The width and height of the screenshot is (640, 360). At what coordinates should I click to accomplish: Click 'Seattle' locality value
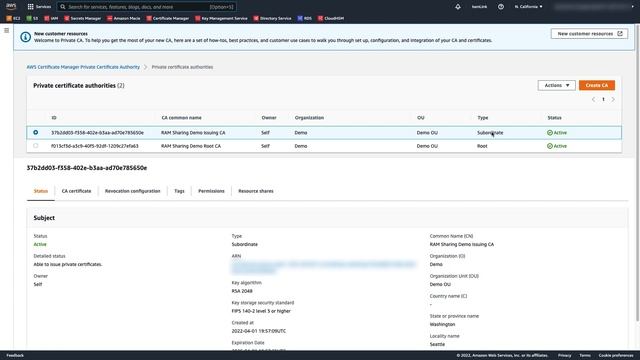coord(437,344)
